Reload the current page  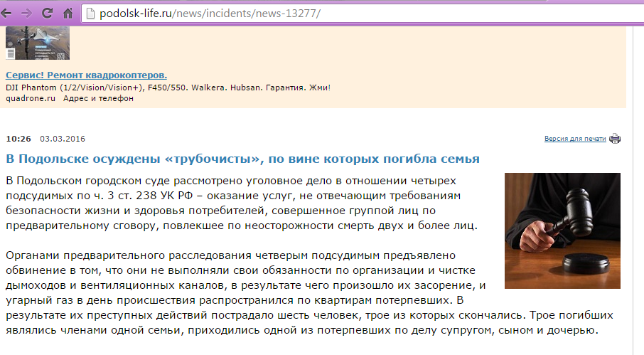point(48,14)
